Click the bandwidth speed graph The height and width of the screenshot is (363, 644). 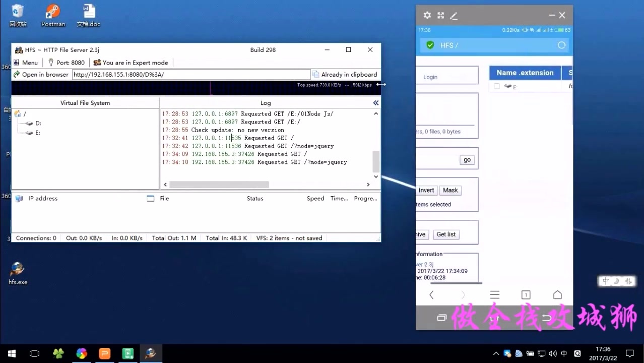[196, 88]
